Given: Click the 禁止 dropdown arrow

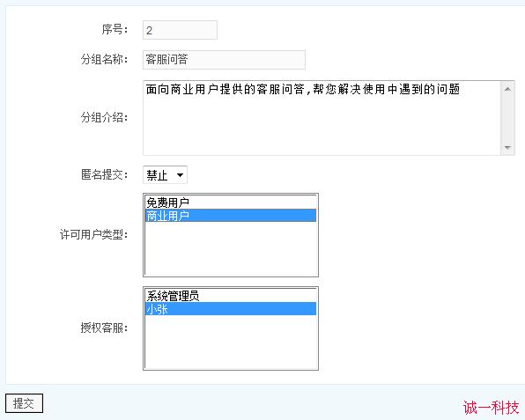Looking at the screenshot, I should point(180,175).
